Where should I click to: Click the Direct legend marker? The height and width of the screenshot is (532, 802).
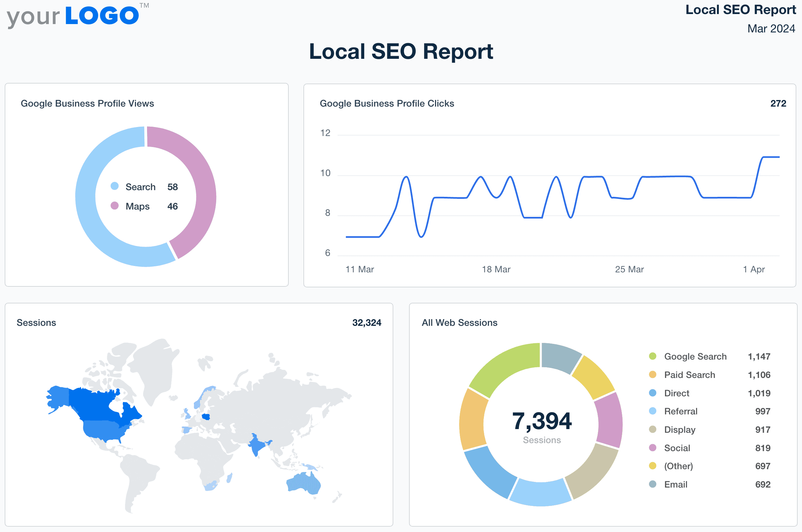coord(653,393)
